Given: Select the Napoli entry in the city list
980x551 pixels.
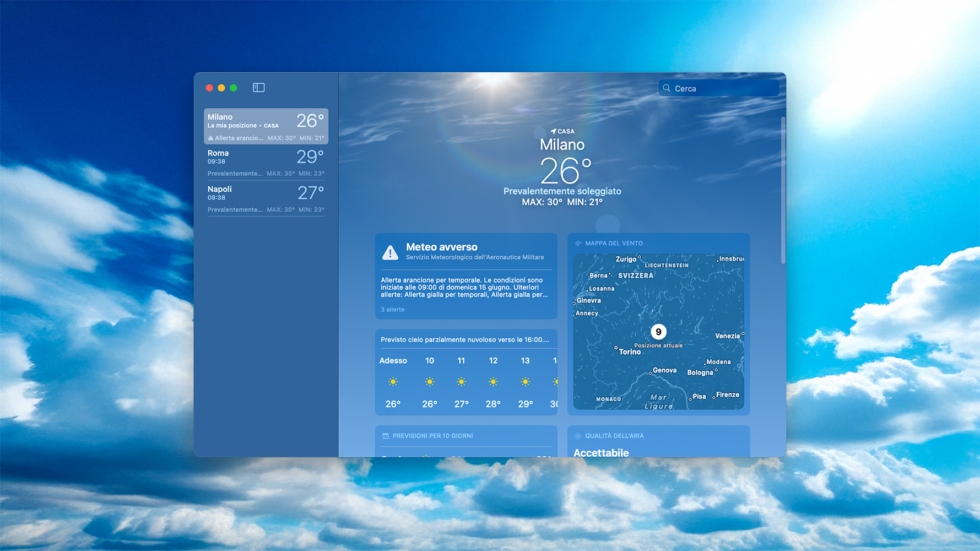Looking at the screenshot, I should 266,198.
